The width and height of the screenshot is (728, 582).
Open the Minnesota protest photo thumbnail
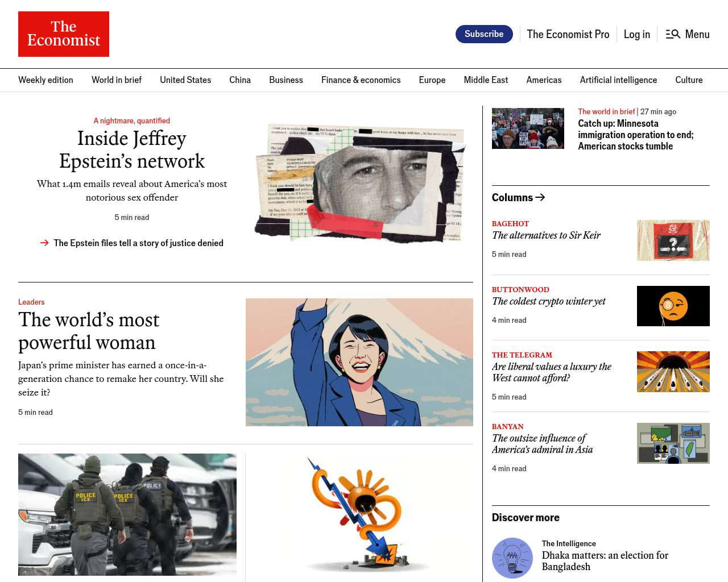[528, 128]
